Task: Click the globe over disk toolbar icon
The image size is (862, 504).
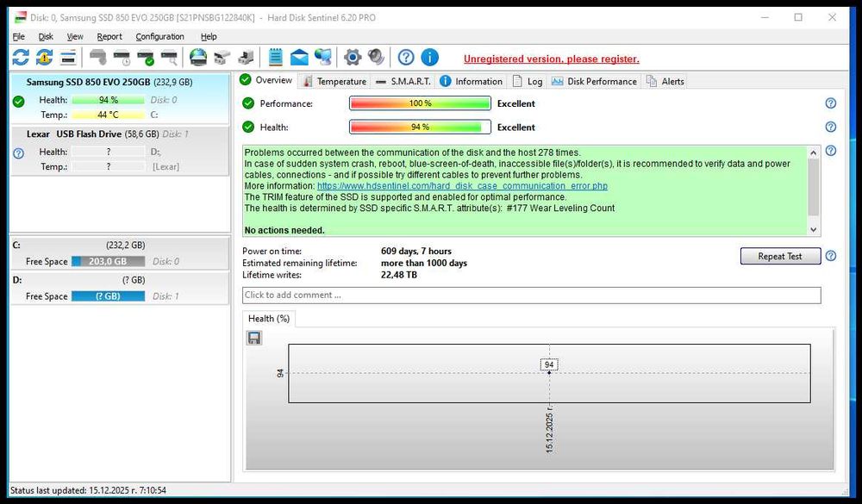Action: (x=198, y=57)
